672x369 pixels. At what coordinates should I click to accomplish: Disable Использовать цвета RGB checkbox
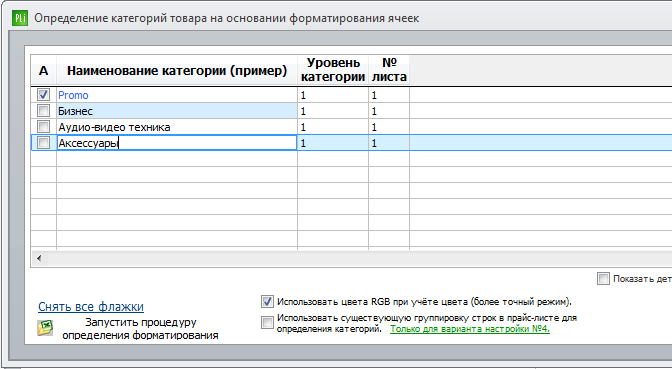tap(267, 302)
